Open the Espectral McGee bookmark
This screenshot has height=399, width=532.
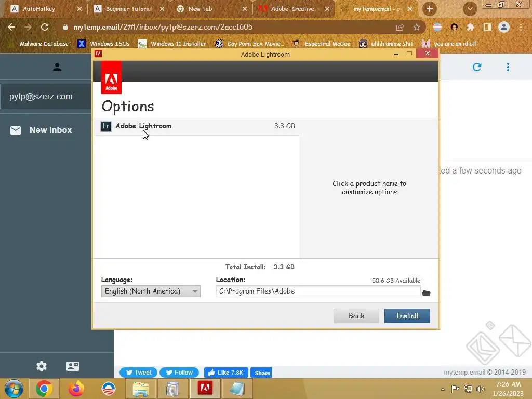point(321,44)
